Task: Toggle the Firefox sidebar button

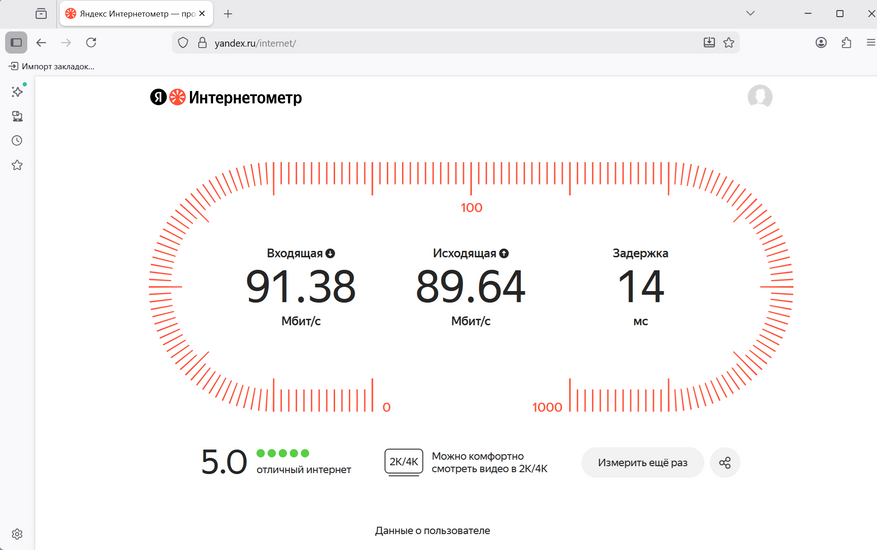Action: [16, 43]
